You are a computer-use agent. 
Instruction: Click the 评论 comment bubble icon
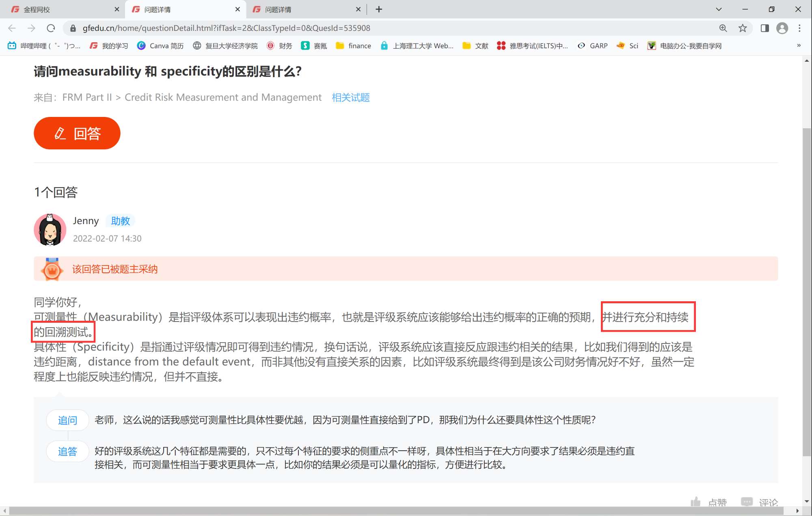tap(747, 502)
